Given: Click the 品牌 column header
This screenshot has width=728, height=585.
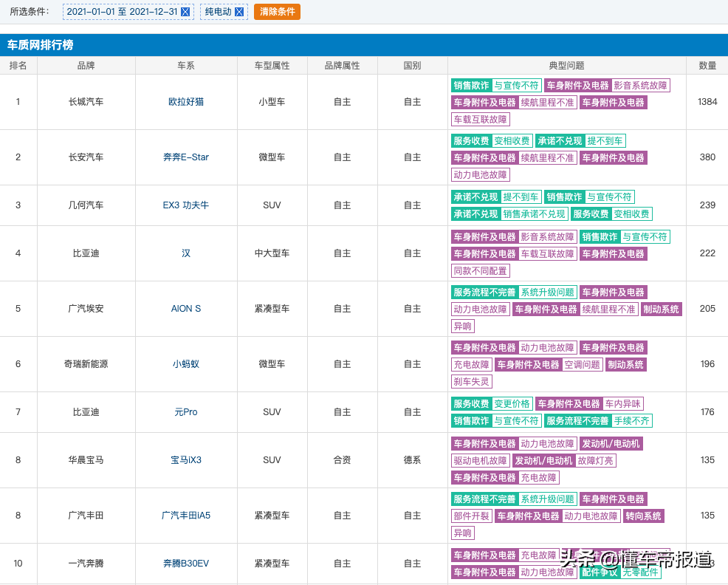Looking at the screenshot, I should [86, 66].
